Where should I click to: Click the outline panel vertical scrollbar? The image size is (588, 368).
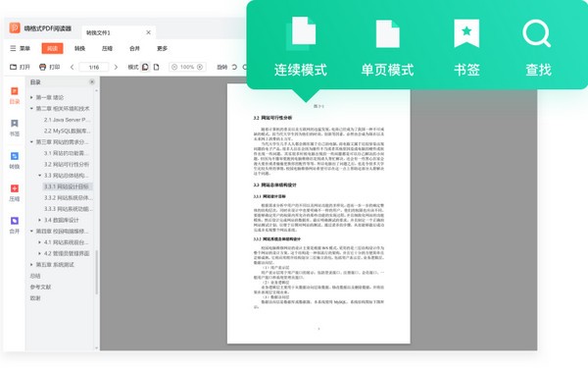(x=97, y=272)
